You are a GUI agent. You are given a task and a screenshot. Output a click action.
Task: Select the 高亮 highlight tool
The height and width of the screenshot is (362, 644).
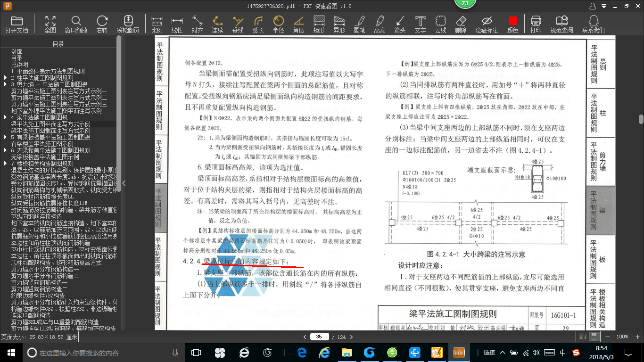tap(380, 24)
